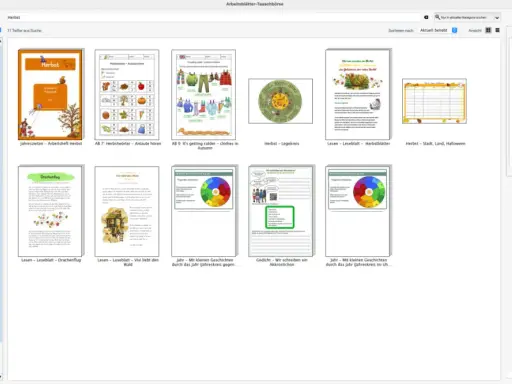Open 'Lesen – Leseblatt – Drachenflug' thumbnail
This screenshot has height=384, width=512.
[50, 211]
